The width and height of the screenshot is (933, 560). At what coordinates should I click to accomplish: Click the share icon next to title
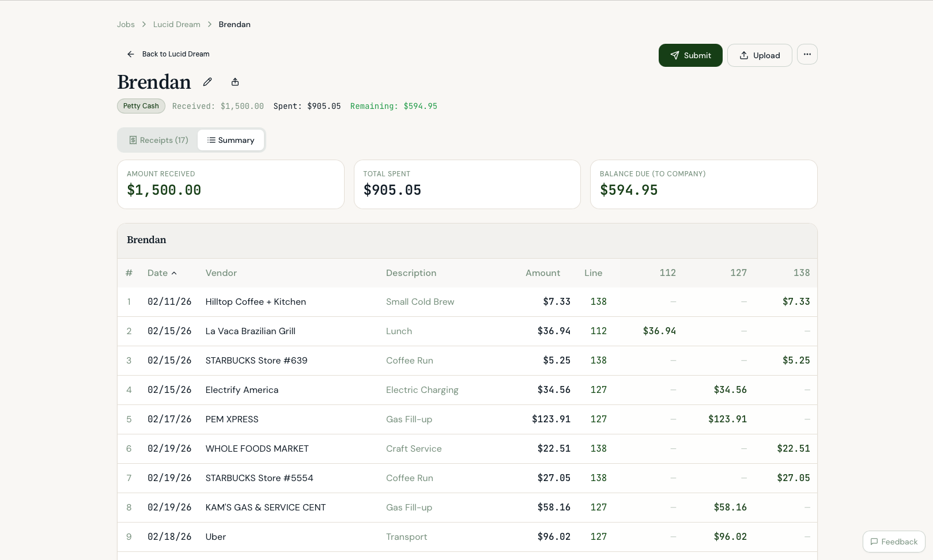[235, 82]
